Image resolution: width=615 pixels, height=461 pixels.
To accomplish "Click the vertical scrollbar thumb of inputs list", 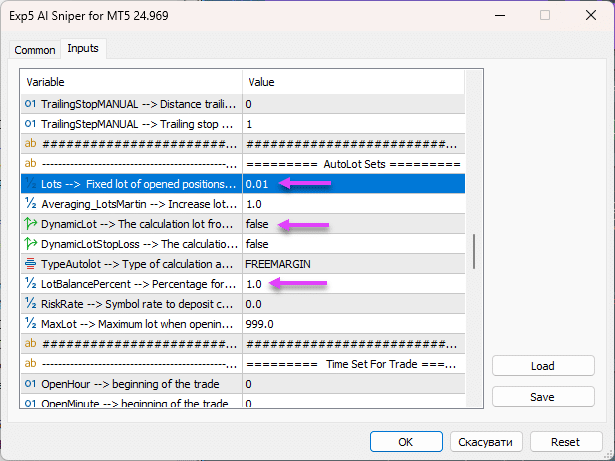I will coord(474,252).
